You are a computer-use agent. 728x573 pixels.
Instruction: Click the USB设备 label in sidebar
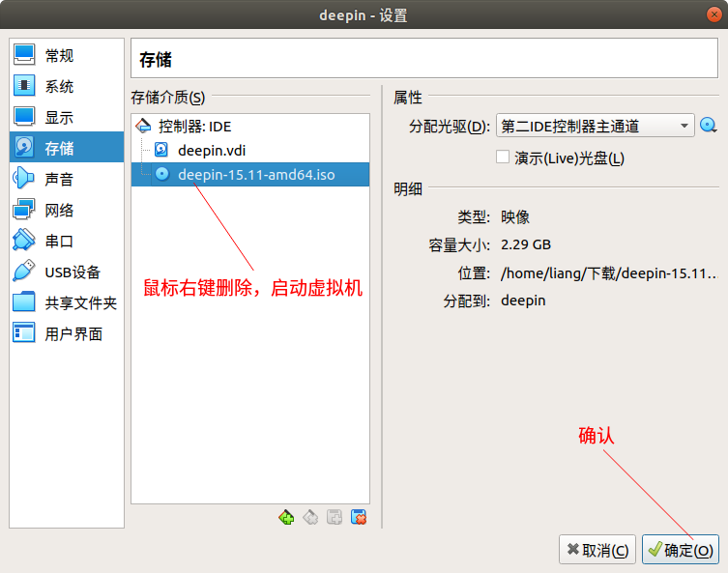click(x=73, y=272)
